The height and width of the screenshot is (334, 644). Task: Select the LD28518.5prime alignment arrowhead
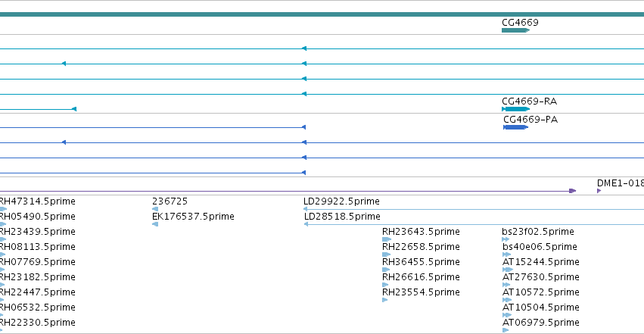(x=306, y=224)
